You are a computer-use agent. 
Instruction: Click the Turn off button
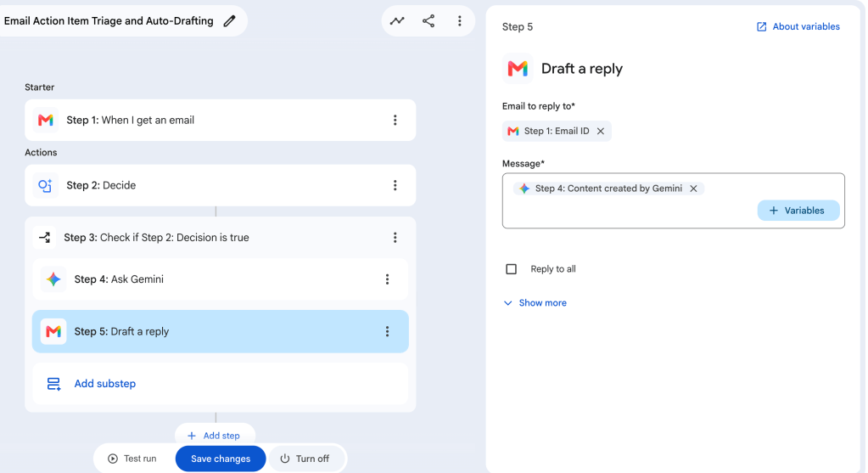tap(305, 459)
